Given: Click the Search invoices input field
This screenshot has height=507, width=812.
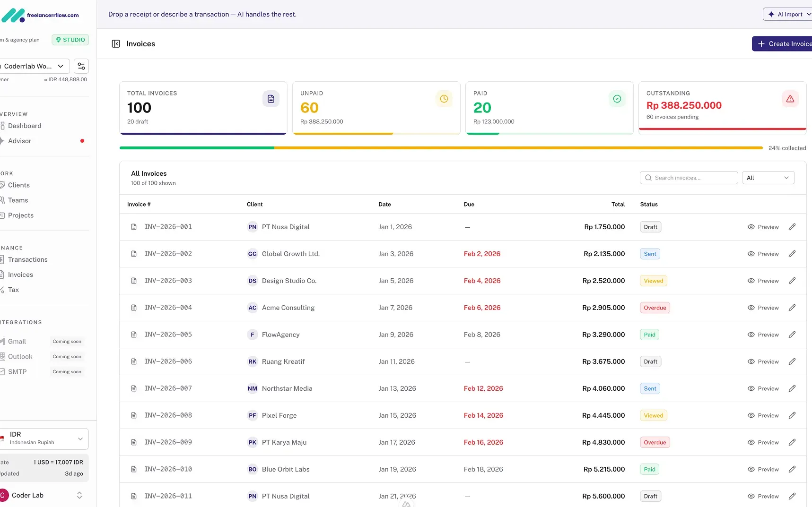Looking at the screenshot, I should pos(688,177).
